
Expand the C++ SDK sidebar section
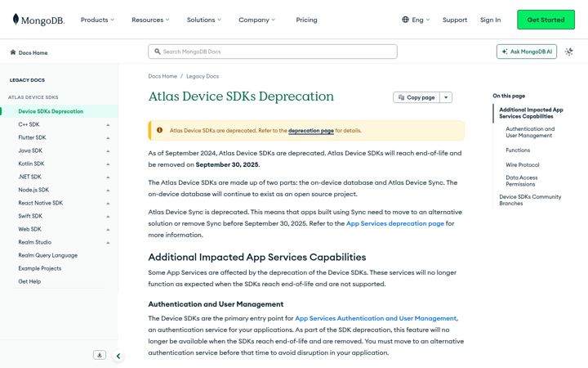pos(108,124)
